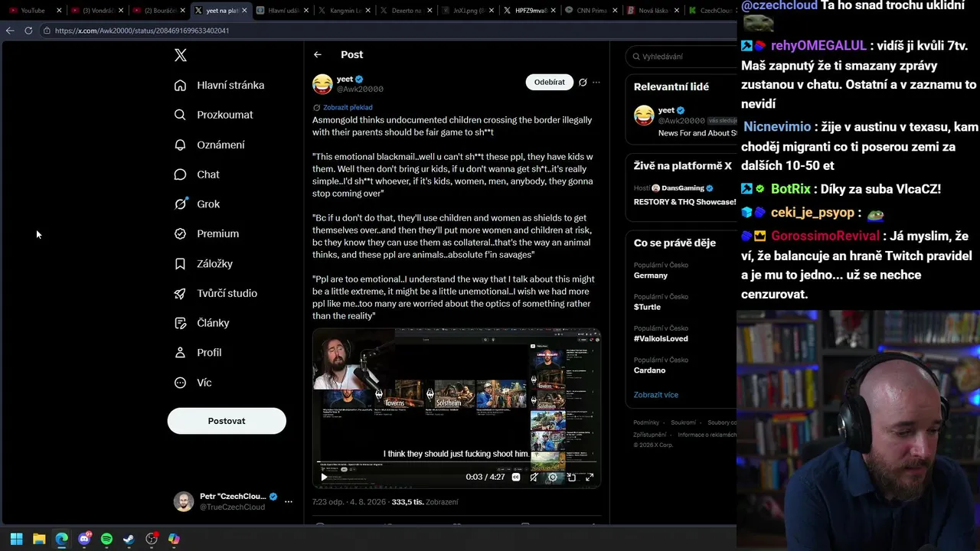Open Články articles icon
Image resolution: width=980 pixels, height=551 pixels.
click(x=180, y=323)
